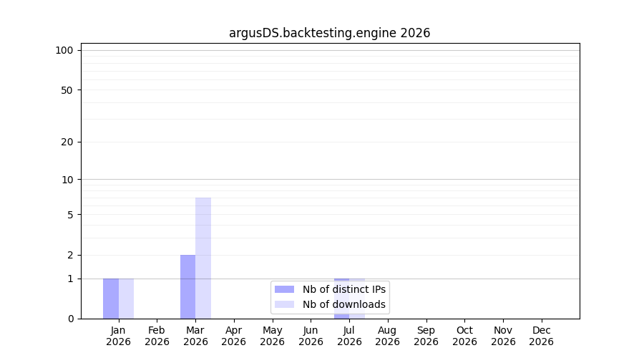
Task: Click the Feb 2026 axis label
Action: tap(157, 336)
